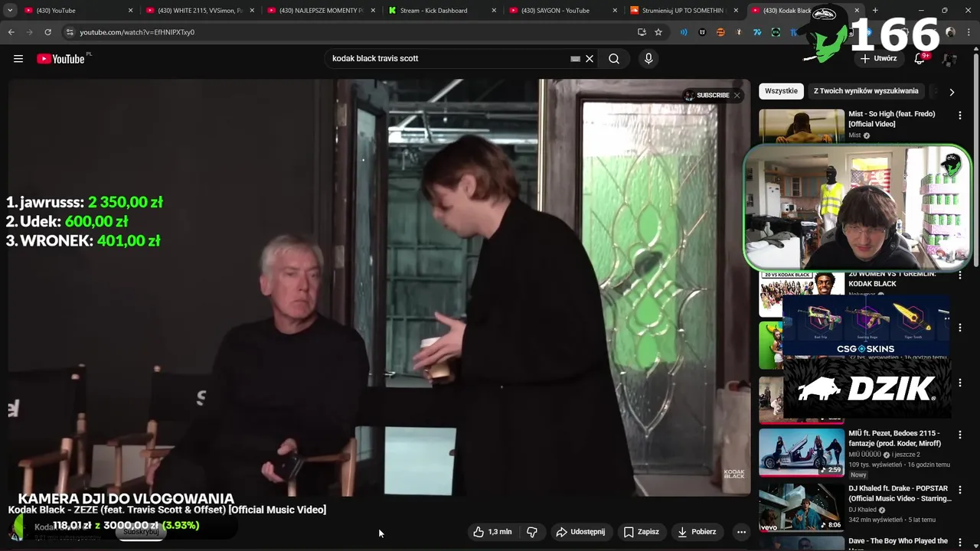Open options menu for 'Dave - The Boy' video

pyautogui.click(x=959, y=543)
